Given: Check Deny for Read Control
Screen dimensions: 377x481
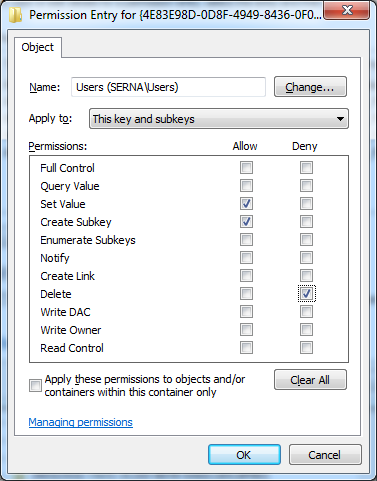Looking at the screenshot, I should point(306,348).
